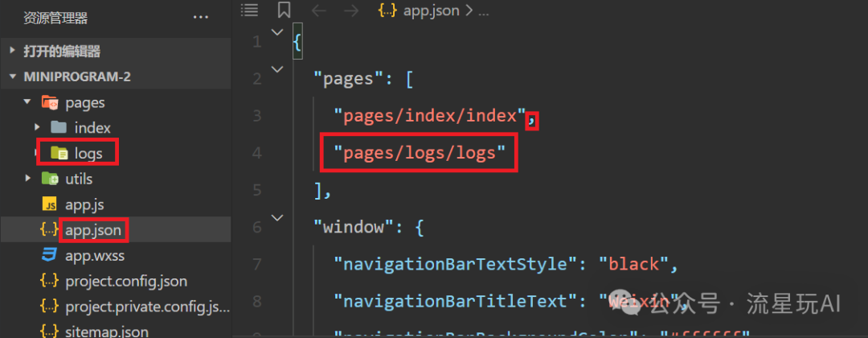The height and width of the screenshot is (338, 868).
Task: Open app.json in the file tree
Action: coord(93,230)
